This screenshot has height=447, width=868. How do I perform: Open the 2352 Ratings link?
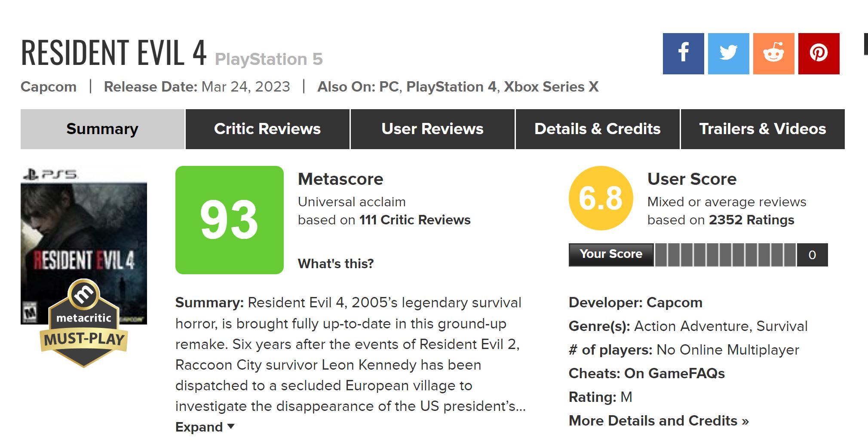click(x=751, y=220)
